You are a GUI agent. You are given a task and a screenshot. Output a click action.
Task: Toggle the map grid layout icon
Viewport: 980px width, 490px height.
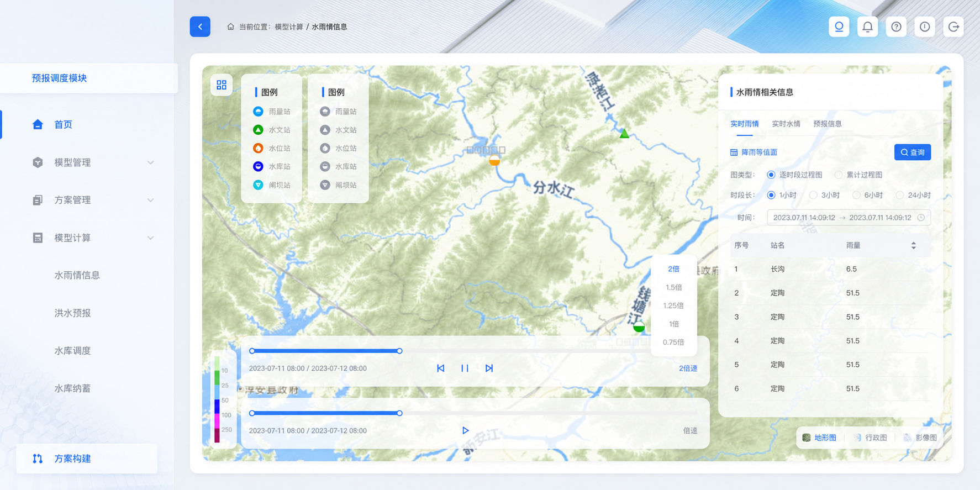tap(222, 85)
